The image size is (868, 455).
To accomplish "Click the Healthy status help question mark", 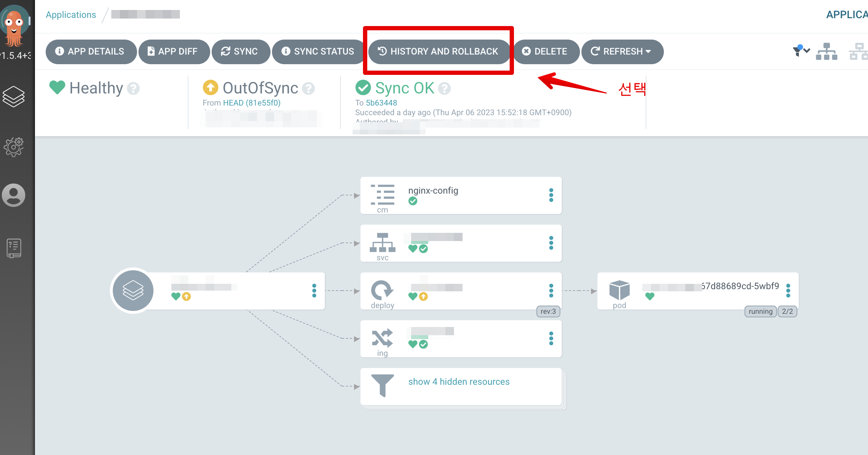I will (x=133, y=88).
